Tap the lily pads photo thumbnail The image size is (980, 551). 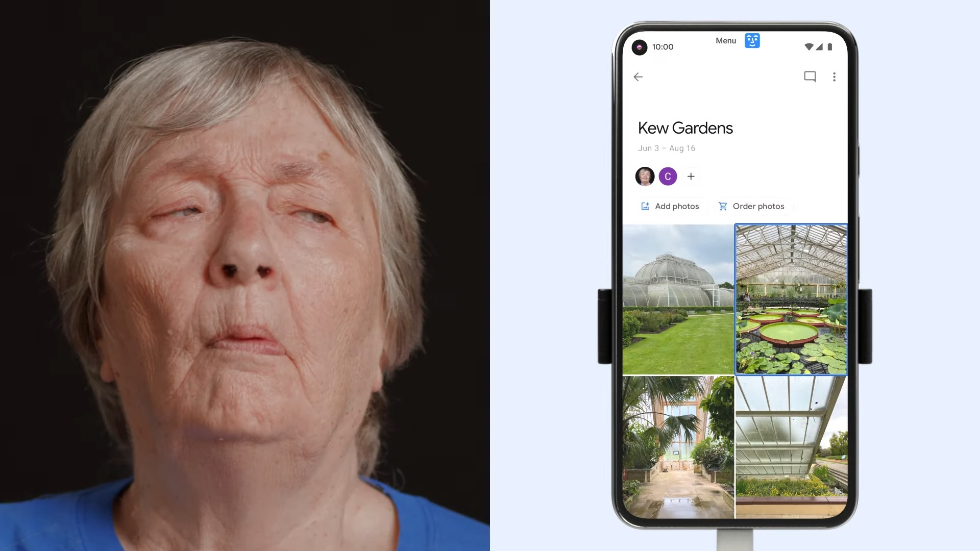[x=791, y=298]
